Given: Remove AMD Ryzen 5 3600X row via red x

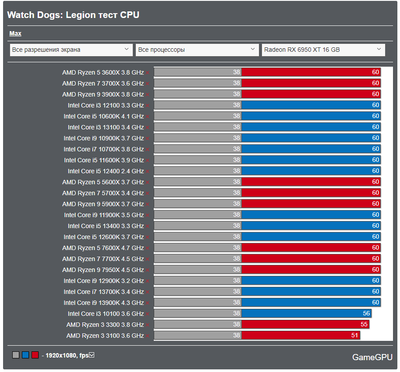Looking at the screenshot, I should pos(147,73).
